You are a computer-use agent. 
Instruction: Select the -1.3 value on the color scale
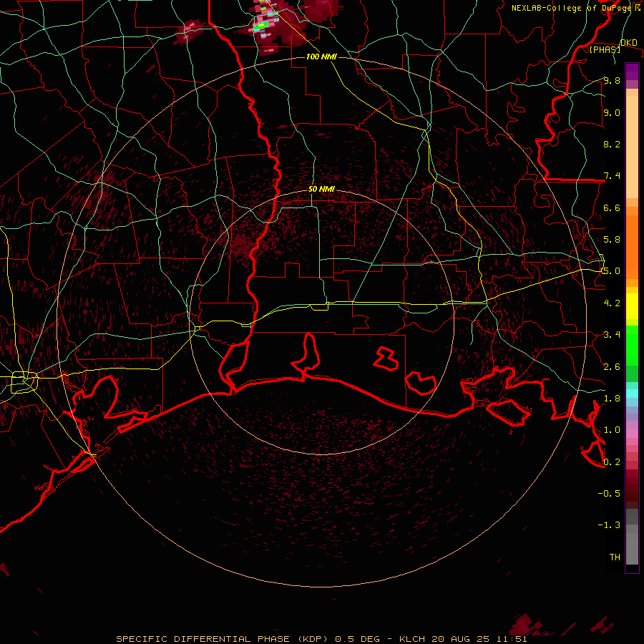tap(609, 525)
